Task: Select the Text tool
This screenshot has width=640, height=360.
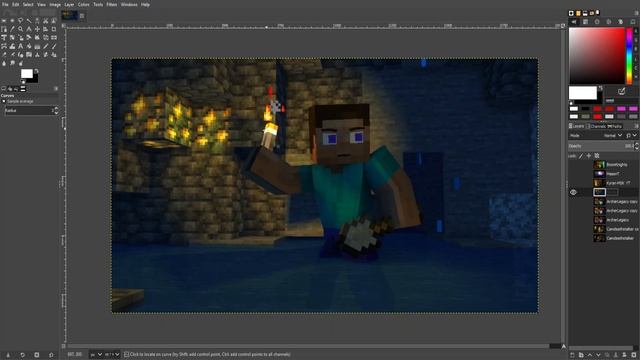Action: 20,46
